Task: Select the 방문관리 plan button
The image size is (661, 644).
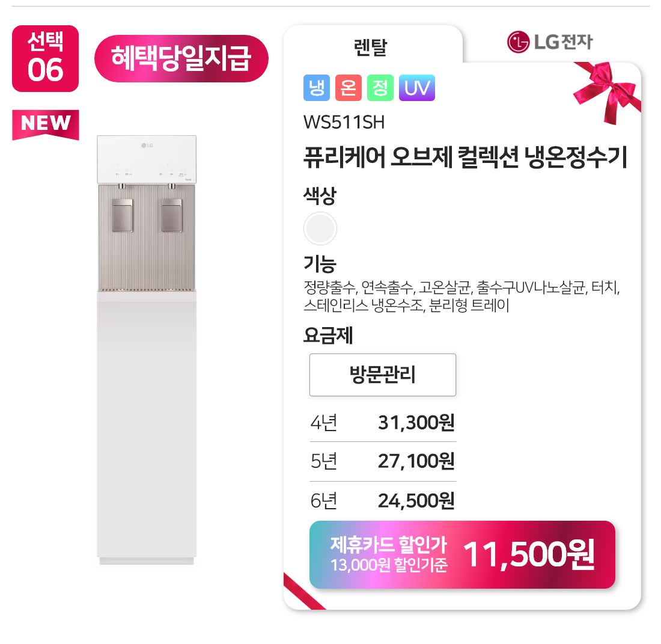Action: point(383,375)
